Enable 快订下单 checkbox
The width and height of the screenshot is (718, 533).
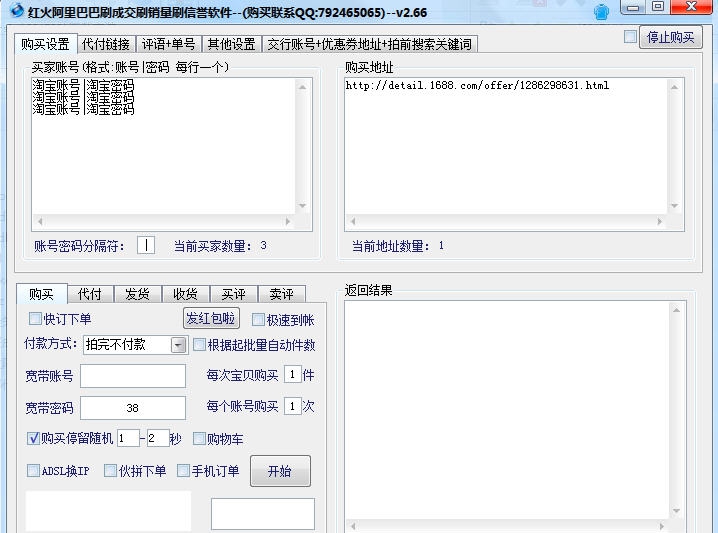35,319
